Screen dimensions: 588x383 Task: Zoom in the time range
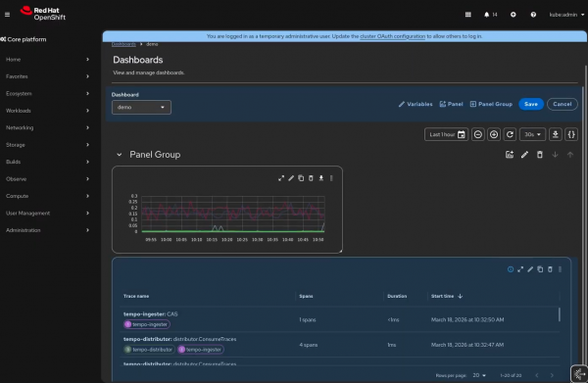[494, 134]
